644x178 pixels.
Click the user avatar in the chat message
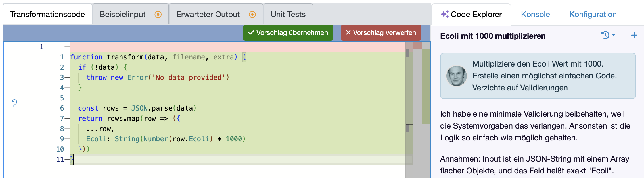tap(456, 76)
